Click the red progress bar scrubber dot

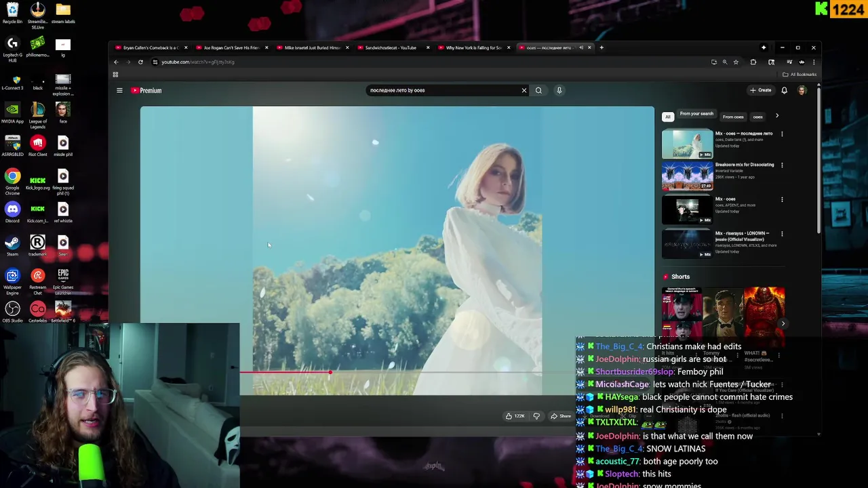coord(330,372)
